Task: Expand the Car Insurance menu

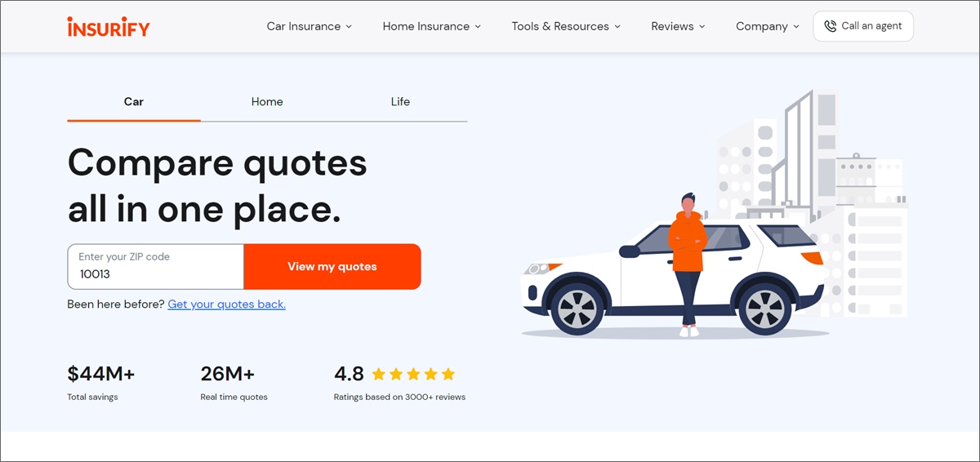Action: tap(309, 26)
